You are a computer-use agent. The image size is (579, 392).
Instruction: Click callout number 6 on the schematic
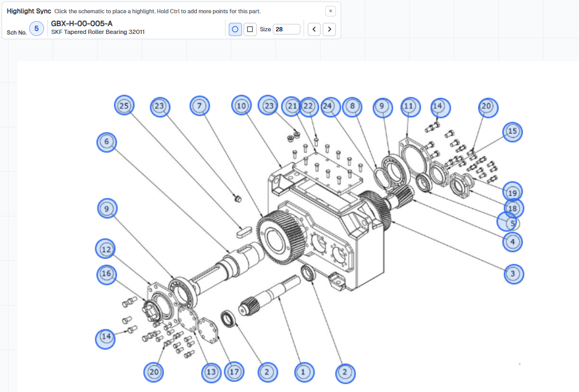(107, 142)
